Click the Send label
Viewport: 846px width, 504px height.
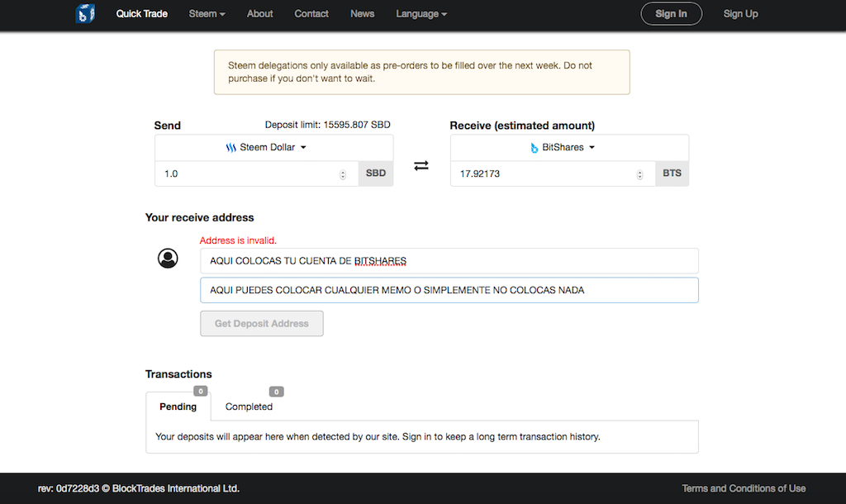(x=167, y=126)
